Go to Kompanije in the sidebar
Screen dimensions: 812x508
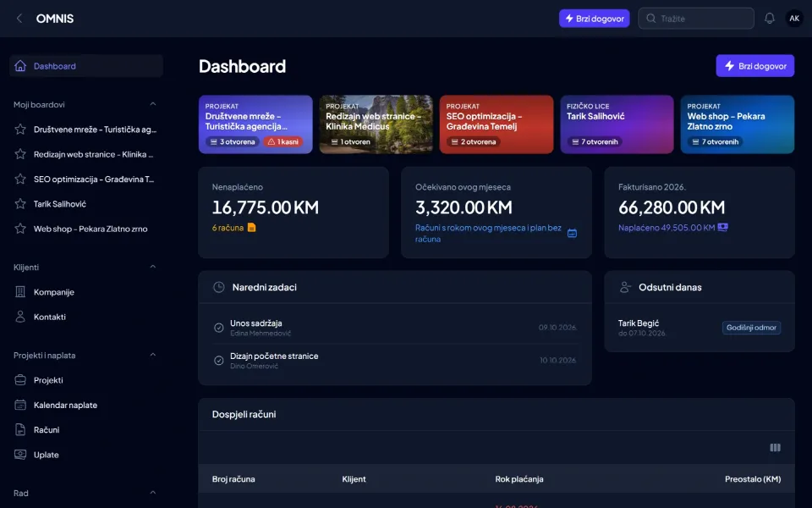[86, 292]
